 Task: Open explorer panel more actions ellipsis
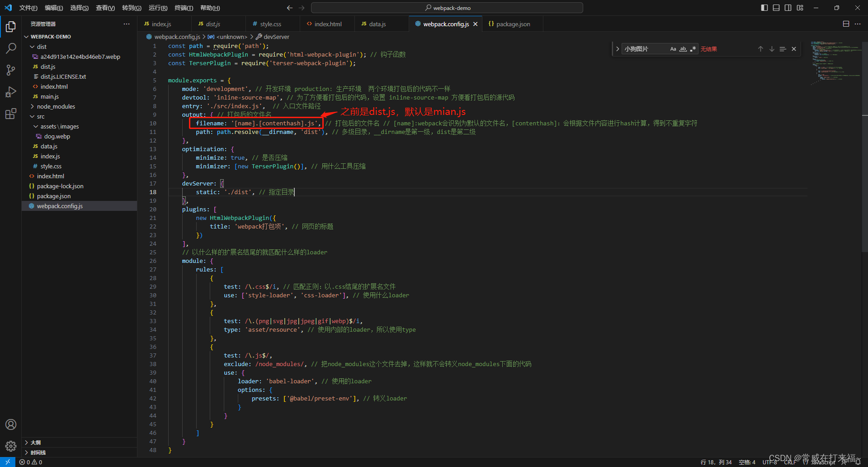127,24
